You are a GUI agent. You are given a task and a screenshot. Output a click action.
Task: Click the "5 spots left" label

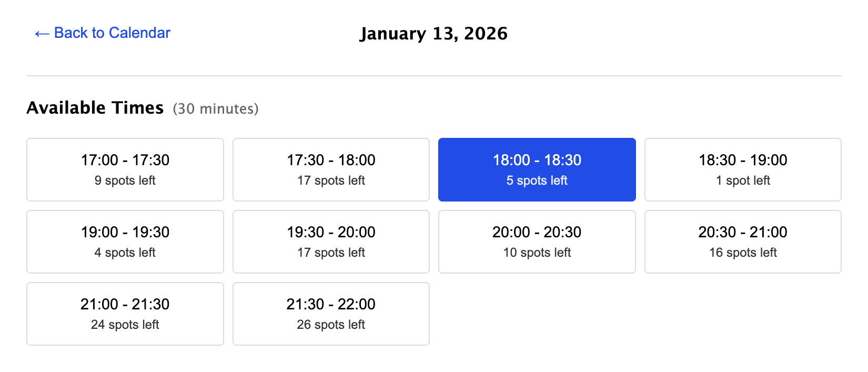(537, 180)
